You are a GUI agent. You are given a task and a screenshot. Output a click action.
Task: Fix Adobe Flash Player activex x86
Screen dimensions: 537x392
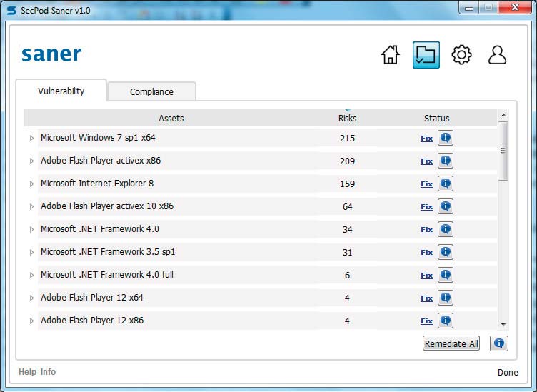pos(427,161)
